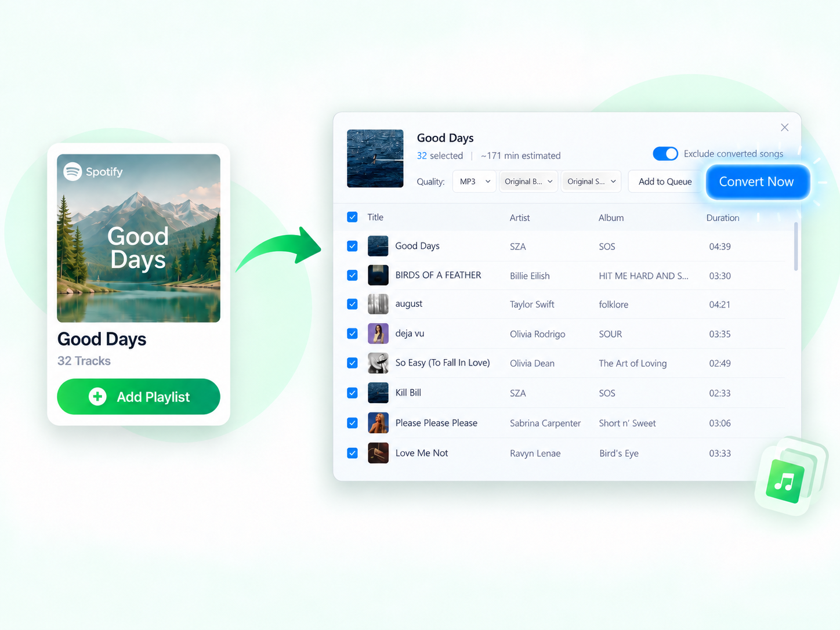840x630 pixels.
Task: Toggle Exclude converted songs switch
Action: tap(665, 154)
